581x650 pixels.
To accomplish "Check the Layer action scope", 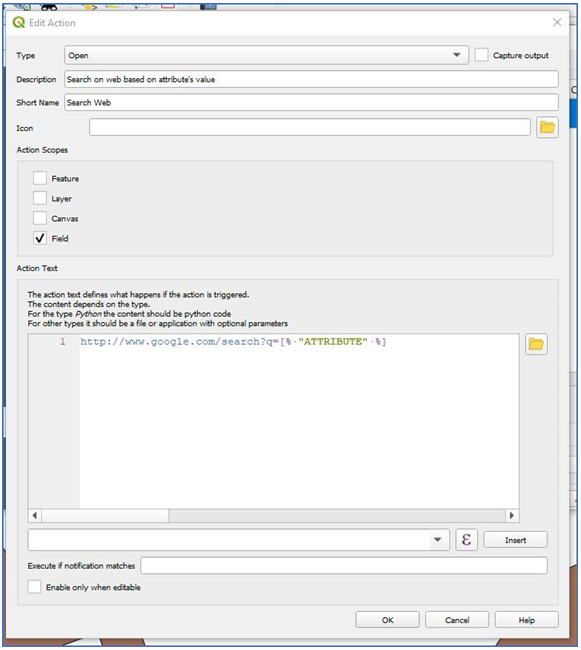I will [x=40, y=198].
